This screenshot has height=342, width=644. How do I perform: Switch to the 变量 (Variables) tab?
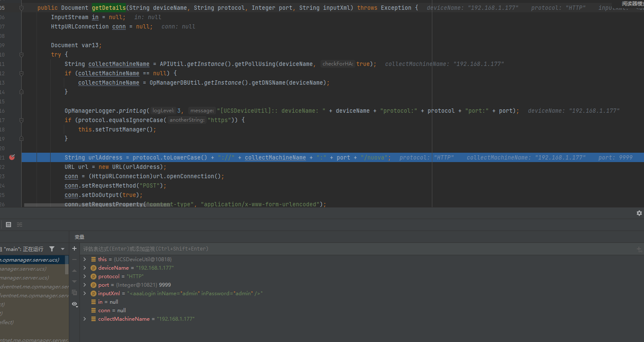coord(79,237)
